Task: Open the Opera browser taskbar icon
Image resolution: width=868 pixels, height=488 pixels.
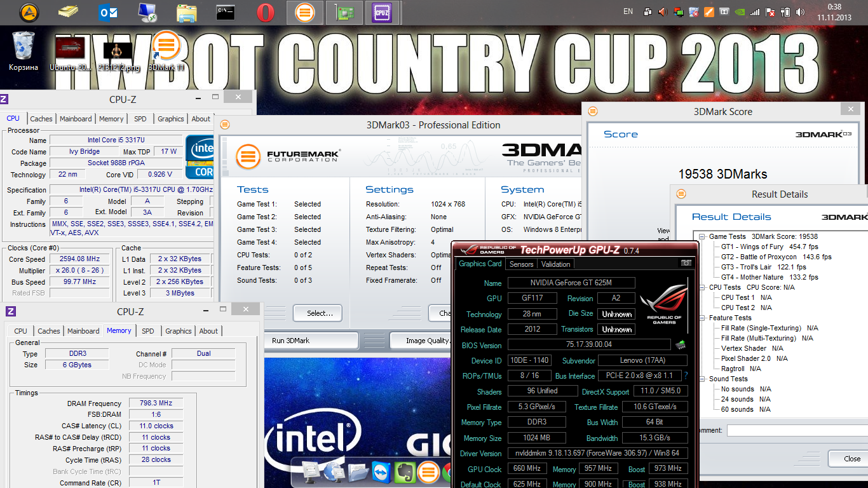Action: [265, 12]
